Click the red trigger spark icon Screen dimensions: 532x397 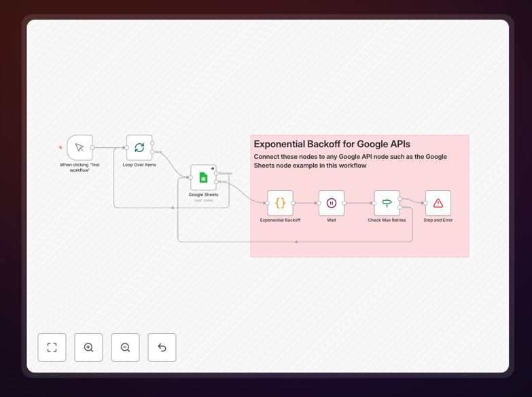(60, 147)
